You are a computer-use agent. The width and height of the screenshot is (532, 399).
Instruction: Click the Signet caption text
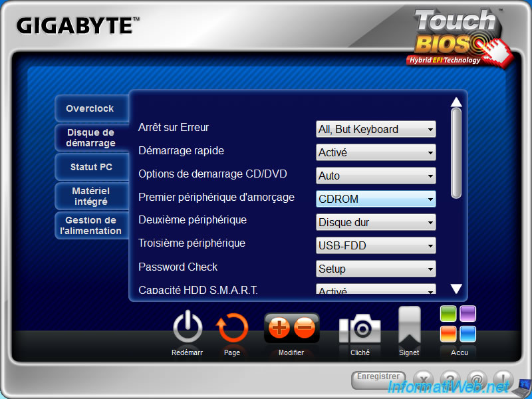point(409,353)
